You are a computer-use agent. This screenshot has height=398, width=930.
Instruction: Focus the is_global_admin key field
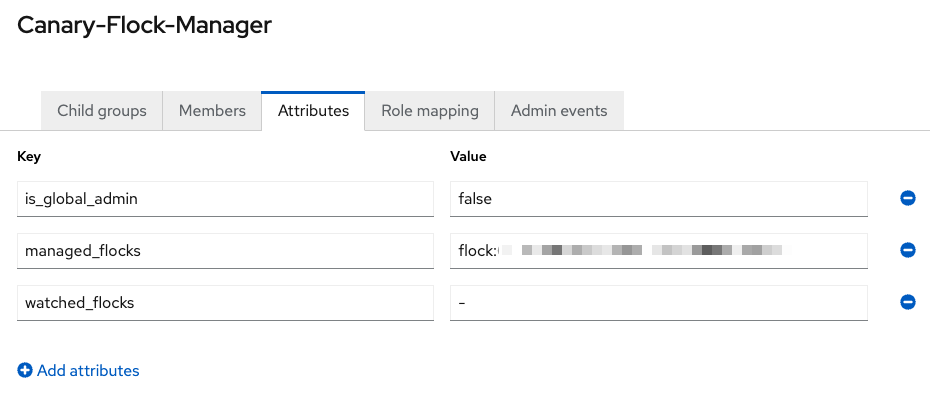[225, 199]
